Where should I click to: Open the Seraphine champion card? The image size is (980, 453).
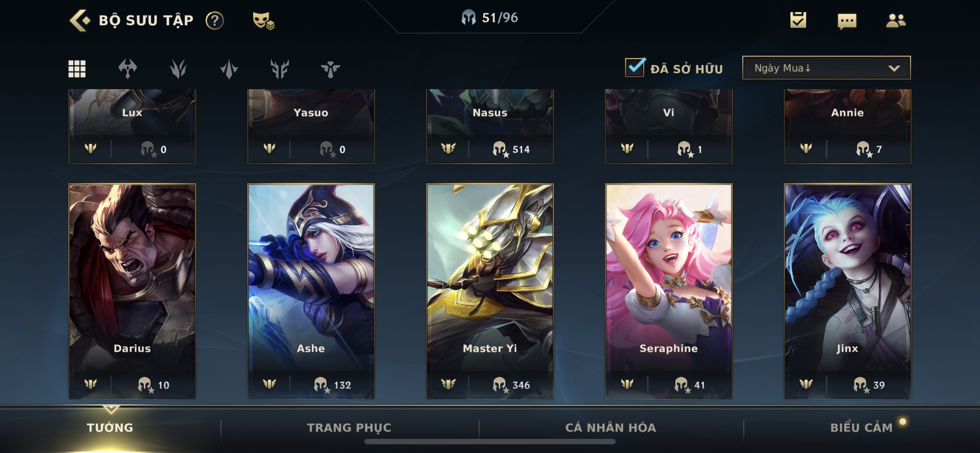click(x=669, y=291)
